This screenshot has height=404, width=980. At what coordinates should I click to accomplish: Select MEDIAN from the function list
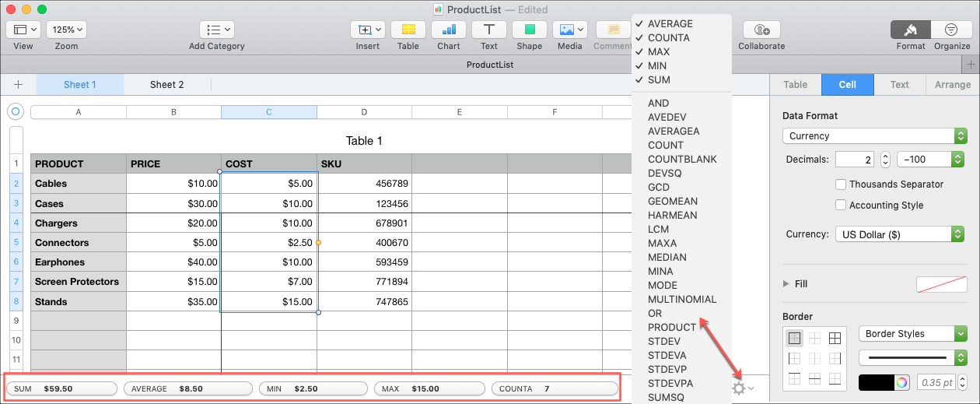pyautogui.click(x=681, y=257)
